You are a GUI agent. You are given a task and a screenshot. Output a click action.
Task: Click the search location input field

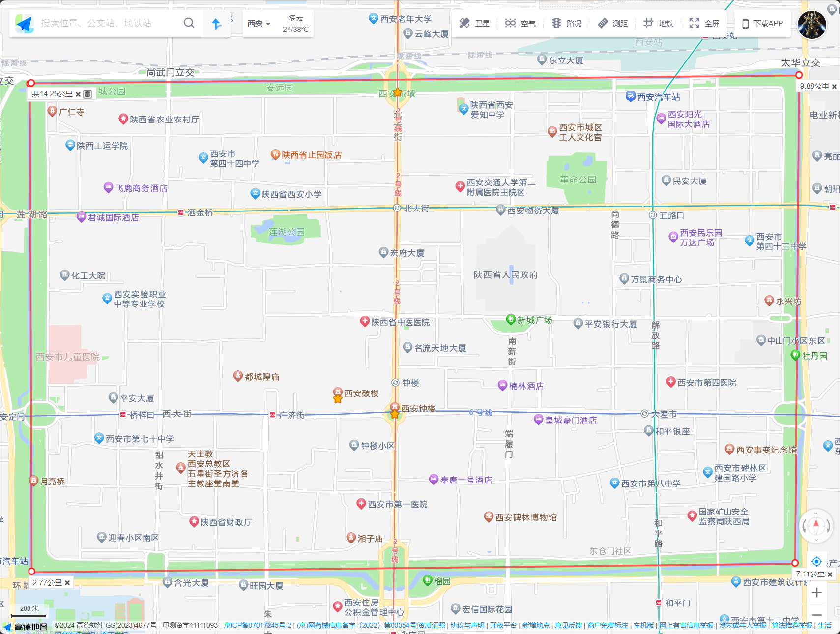[x=108, y=23]
